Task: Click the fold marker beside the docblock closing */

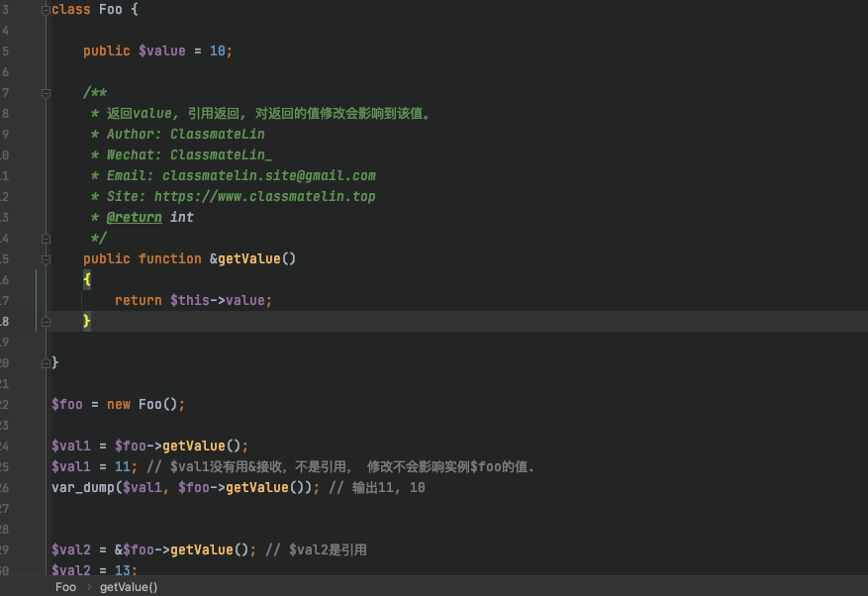Action: tap(46, 238)
